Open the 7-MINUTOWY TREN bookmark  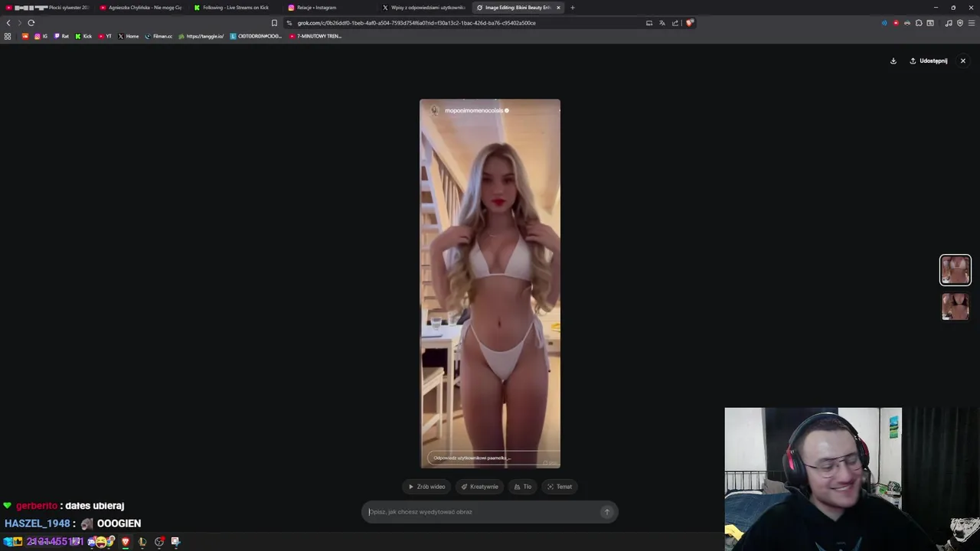(315, 36)
